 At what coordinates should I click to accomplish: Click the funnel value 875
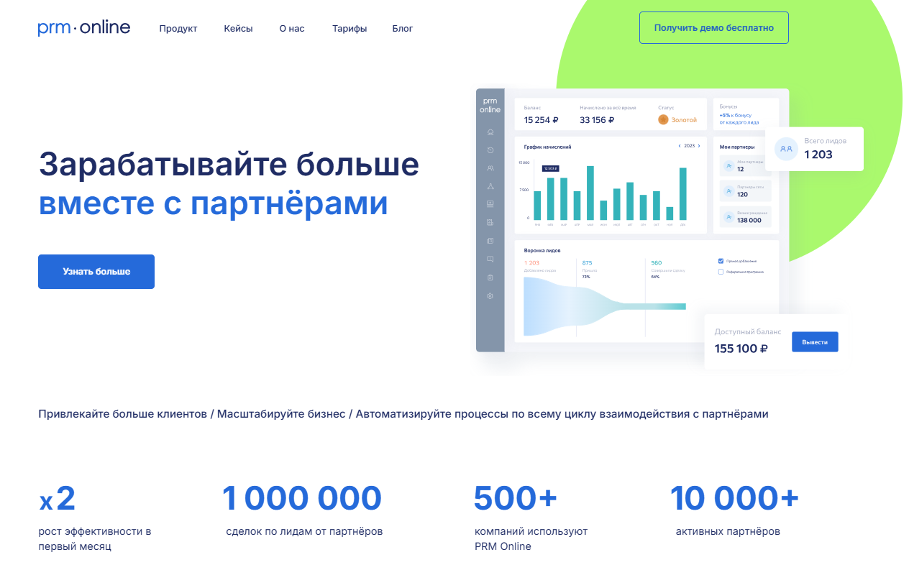point(588,263)
